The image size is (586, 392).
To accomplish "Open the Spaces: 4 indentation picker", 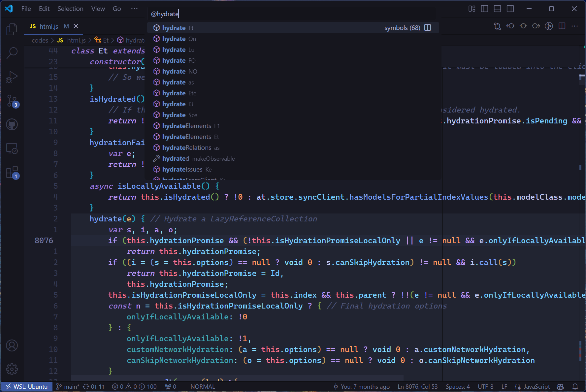I will click(458, 387).
